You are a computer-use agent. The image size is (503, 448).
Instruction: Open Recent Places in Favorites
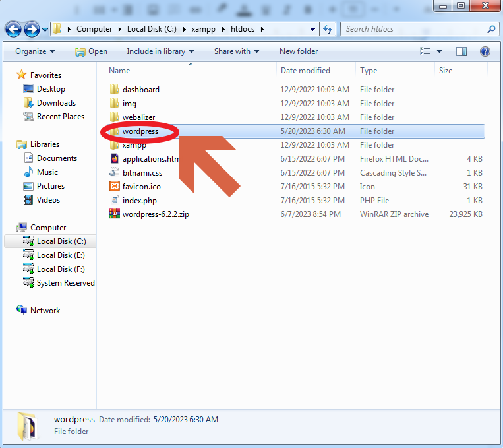pyautogui.click(x=60, y=117)
